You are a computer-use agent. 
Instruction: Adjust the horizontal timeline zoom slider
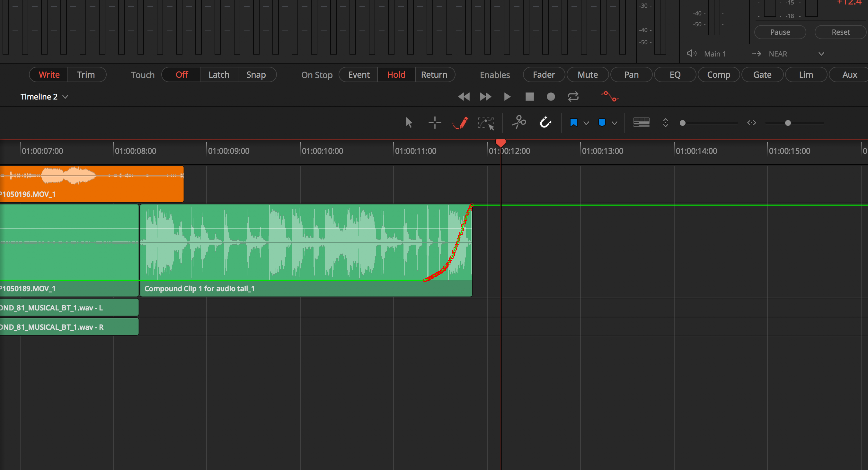coord(788,123)
